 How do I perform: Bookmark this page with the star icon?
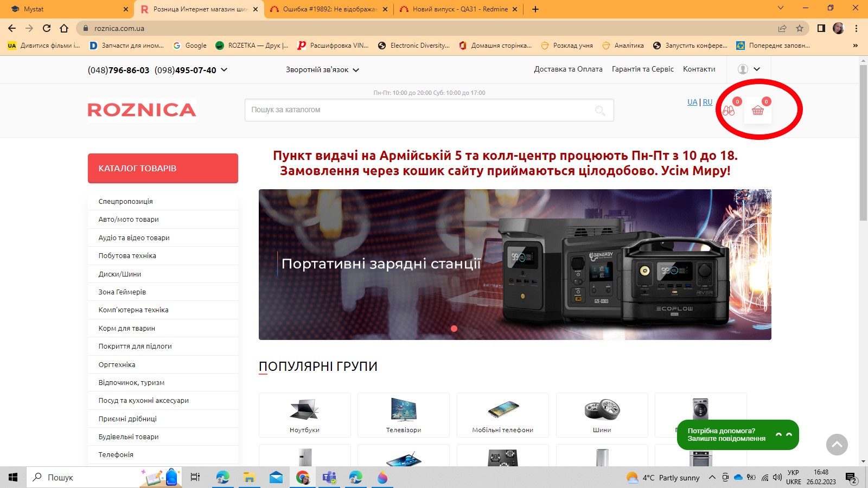[799, 28]
